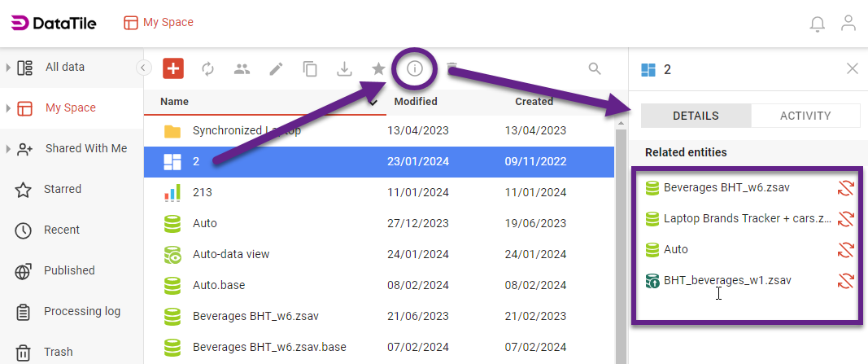
Task: Open the info details icon
Action: tap(414, 68)
